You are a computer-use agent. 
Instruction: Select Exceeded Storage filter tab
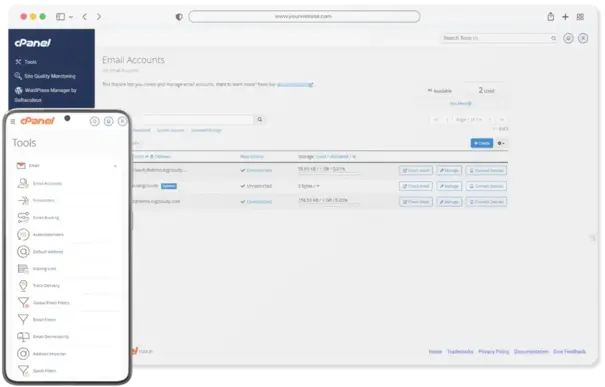(x=206, y=130)
